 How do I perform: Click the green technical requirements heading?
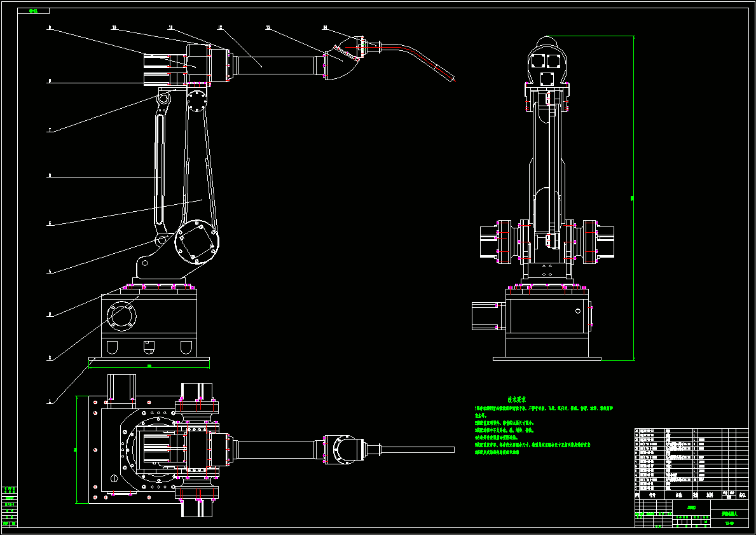pyautogui.click(x=516, y=400)
